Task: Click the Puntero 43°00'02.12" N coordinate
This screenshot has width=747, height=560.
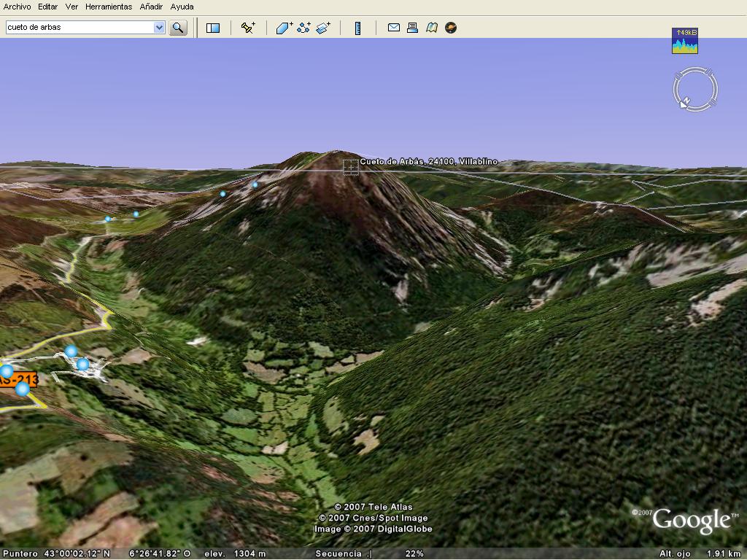Action: point(57,553)
